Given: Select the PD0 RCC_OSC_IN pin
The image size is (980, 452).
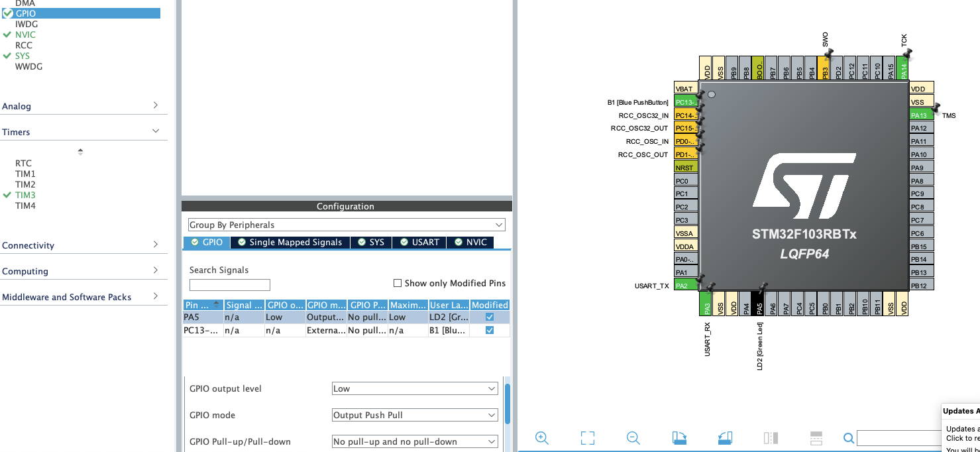Looking at the screenshot, I should pos(686,141).
